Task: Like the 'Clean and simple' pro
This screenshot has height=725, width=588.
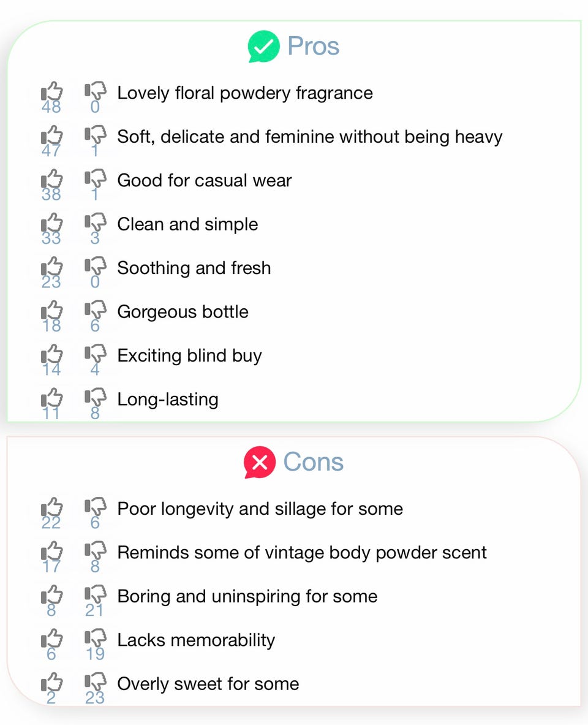Action: click(52, 223)
